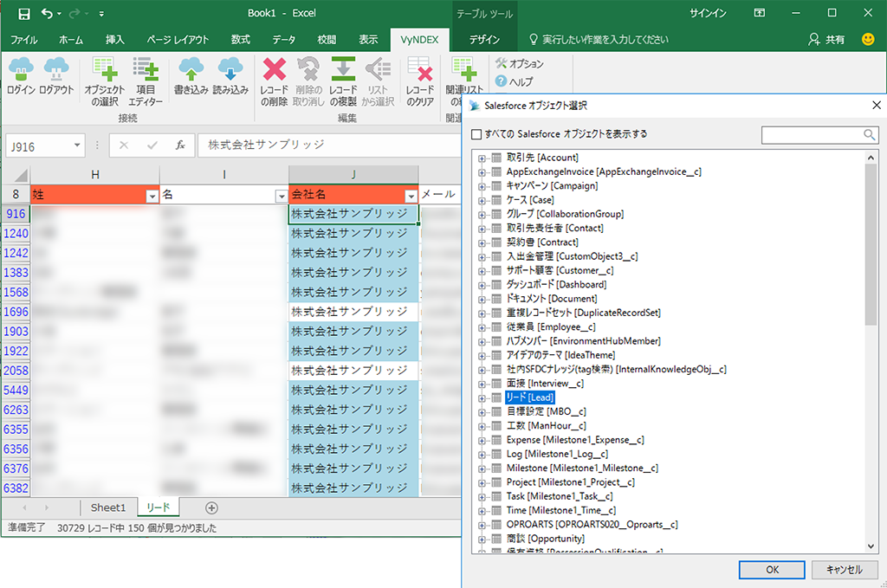Expand the 取引先 [Account] tree node

point(482,158)
